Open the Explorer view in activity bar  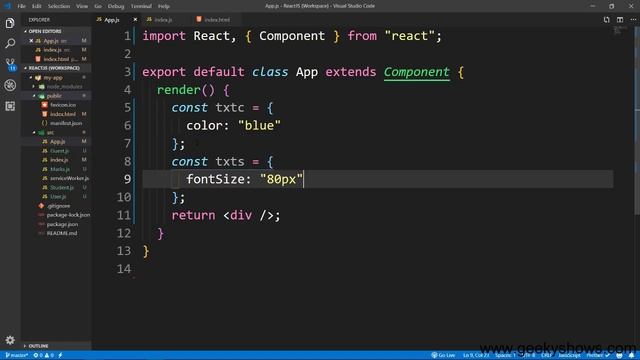(10, 23)
